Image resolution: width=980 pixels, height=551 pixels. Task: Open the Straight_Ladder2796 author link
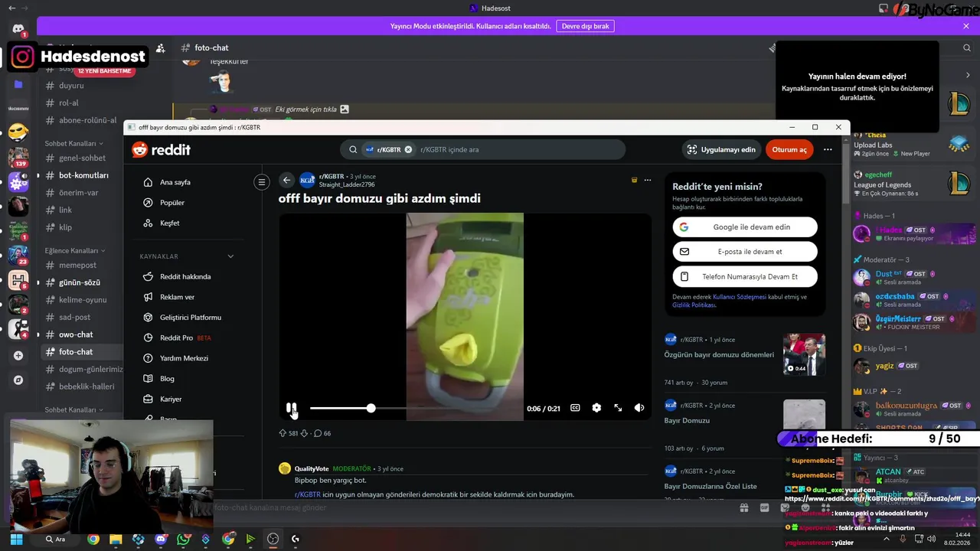tap(347, 184)
